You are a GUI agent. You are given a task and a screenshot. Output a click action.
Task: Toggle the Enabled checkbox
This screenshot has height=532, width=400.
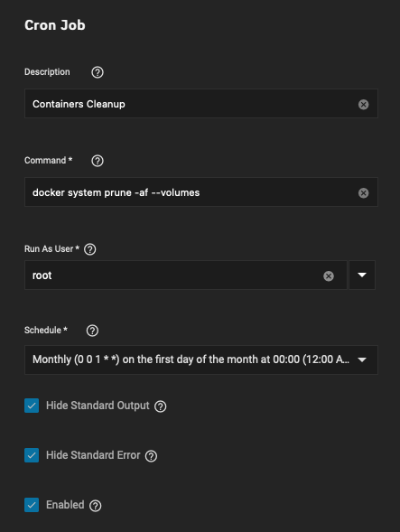[32, 505]
